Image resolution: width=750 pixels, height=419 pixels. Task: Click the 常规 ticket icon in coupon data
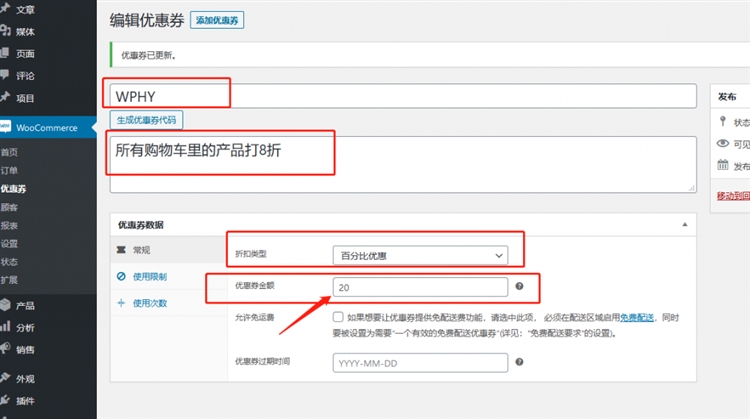pos(121,250)
